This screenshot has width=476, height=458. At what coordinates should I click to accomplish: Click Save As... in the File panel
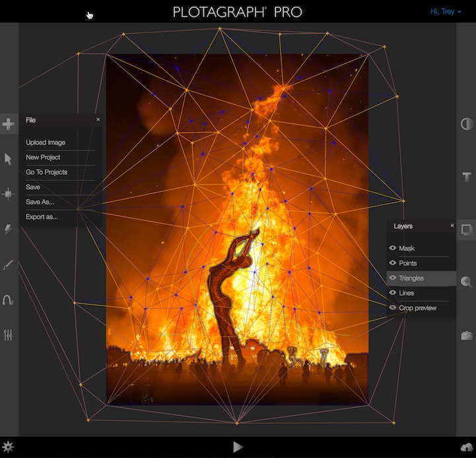[40, 202]
